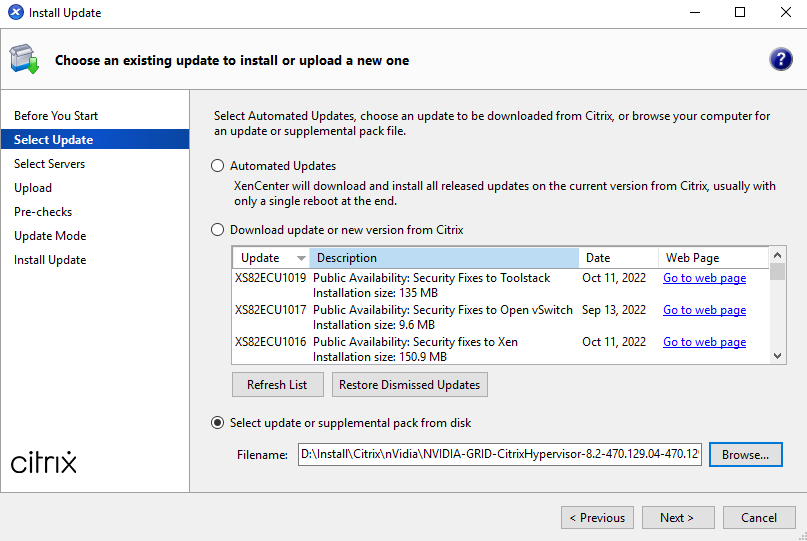
Task: Go to the Select Update step
Action: click(x=95, y=139)
